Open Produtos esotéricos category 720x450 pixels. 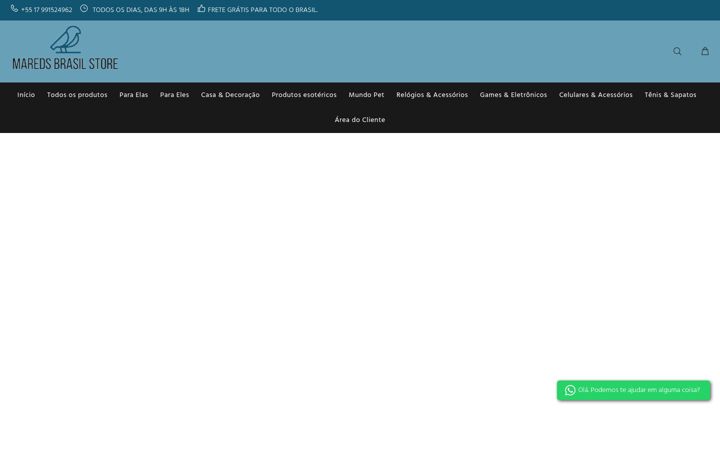click(304, 95)
